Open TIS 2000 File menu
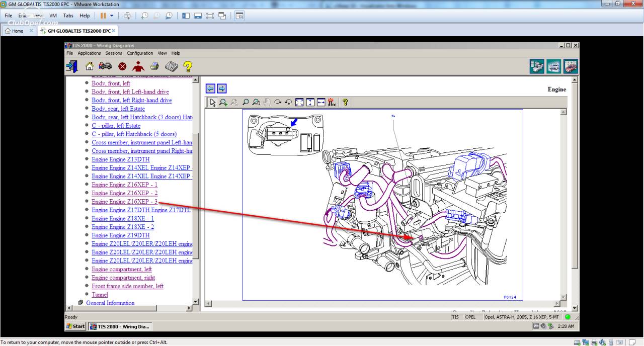Viewport: 644px width, 346px height. (x=69, y=53)
